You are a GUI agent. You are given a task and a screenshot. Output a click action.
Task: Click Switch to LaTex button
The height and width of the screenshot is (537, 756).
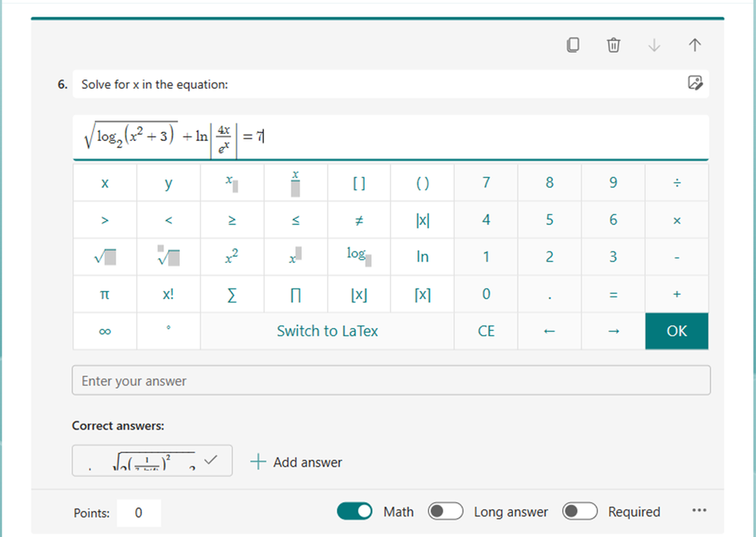click(328, 331)
